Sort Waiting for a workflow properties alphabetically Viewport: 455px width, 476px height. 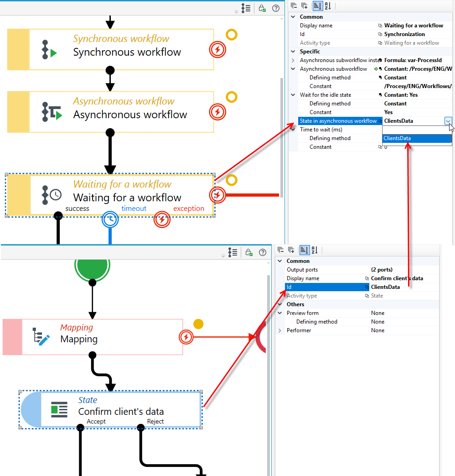(x=328, y=6)
